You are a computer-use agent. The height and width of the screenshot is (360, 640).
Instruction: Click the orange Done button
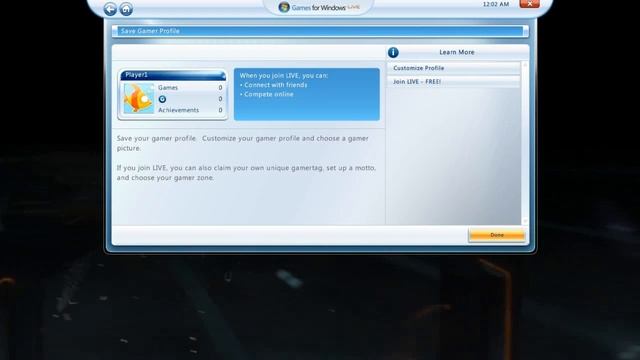(497, 235)
